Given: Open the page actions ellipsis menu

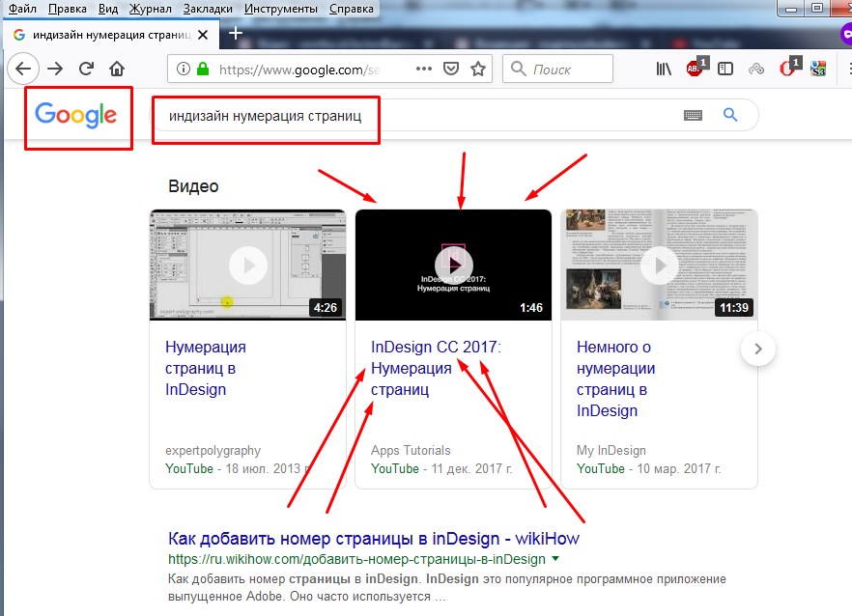Looking at the screenshot, I should coord(422,69).
